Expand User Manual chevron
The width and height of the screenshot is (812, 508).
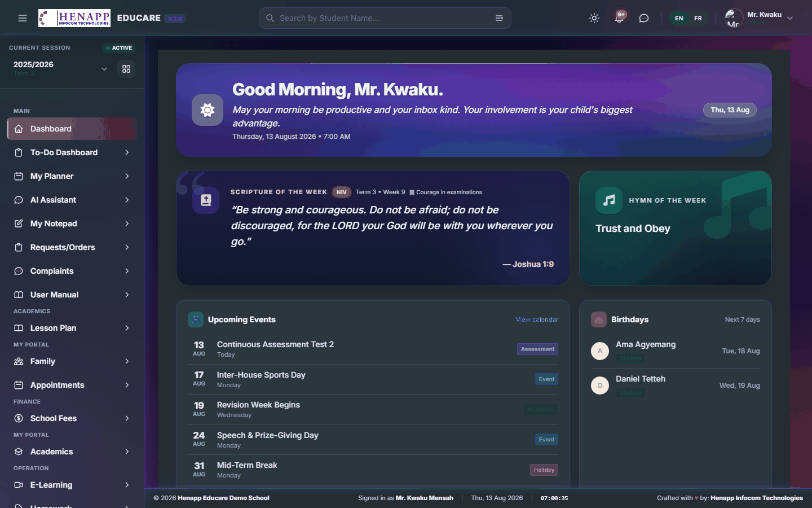tap(127, 295)
